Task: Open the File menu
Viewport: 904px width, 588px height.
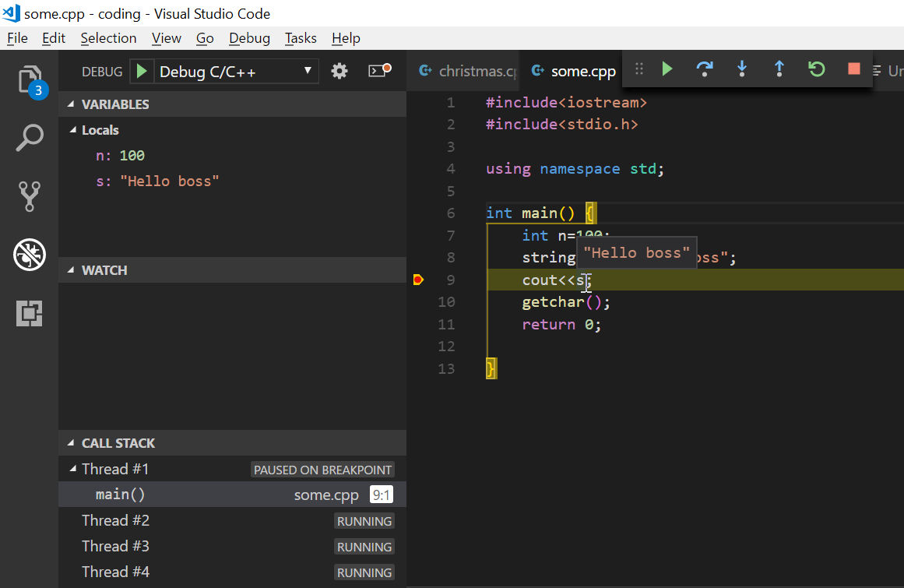Action: (17, 38)
